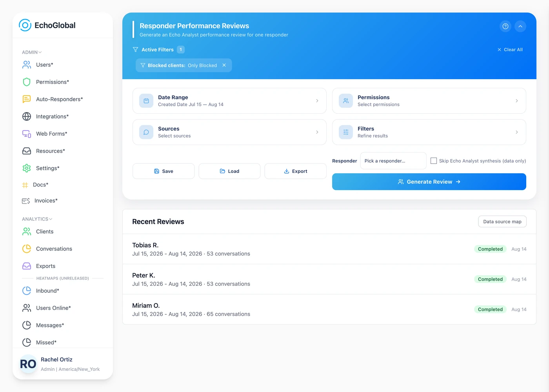Open Conversations pie chart icon
The height and width of the screenshot is (392, 549).
(27, 249)
